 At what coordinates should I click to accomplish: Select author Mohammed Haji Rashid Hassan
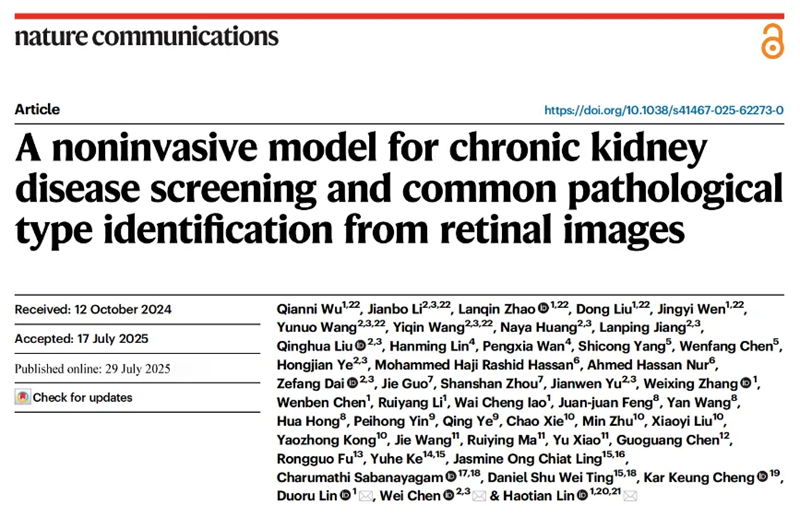474,365
